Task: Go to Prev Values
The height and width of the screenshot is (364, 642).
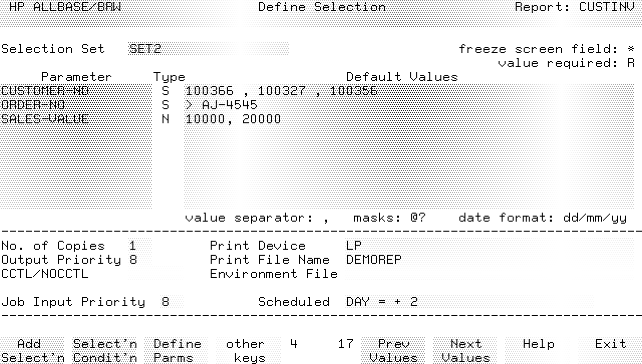Action: [x=394, y=350]
